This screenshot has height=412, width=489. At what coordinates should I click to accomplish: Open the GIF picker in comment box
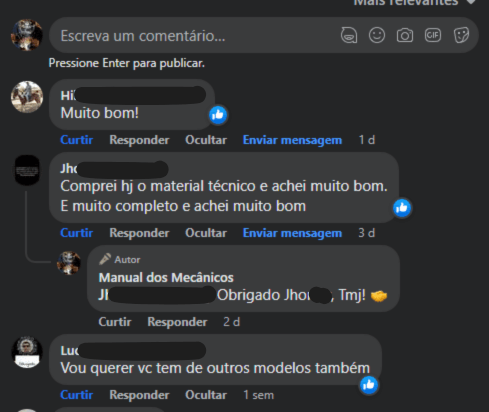[433, 35]
